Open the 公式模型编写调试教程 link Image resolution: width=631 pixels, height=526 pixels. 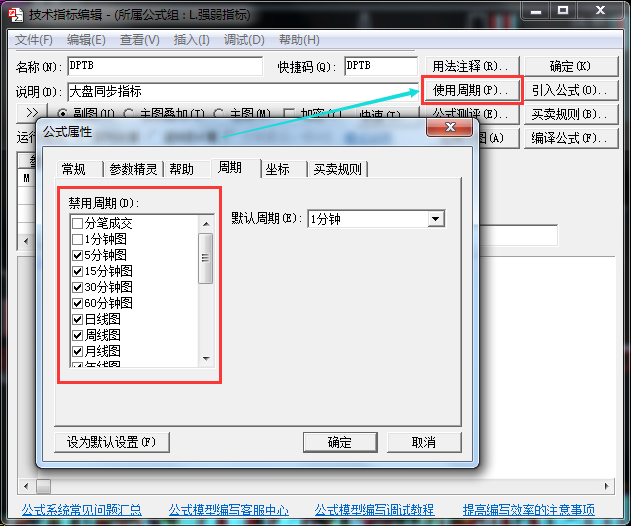374,510
